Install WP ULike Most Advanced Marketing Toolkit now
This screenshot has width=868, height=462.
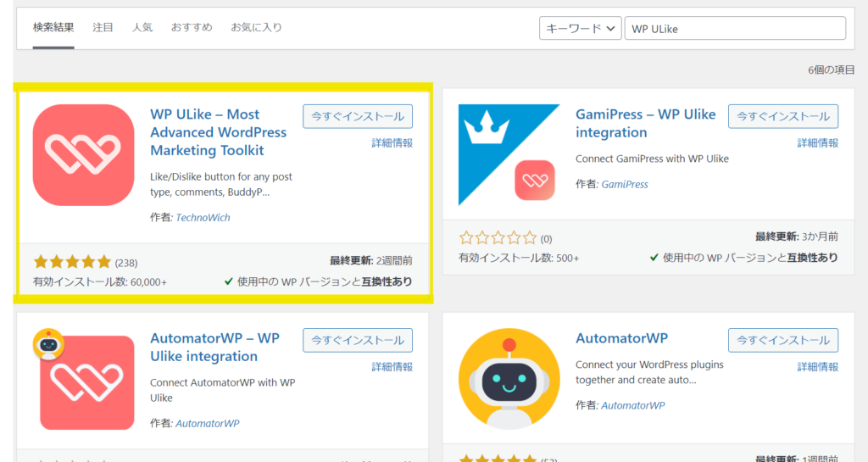click(358, 116)
